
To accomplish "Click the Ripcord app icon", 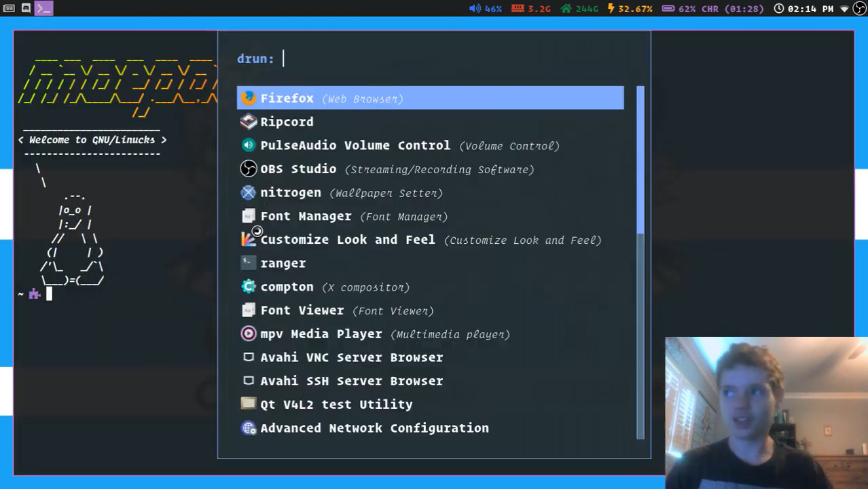I will [249, 122].
